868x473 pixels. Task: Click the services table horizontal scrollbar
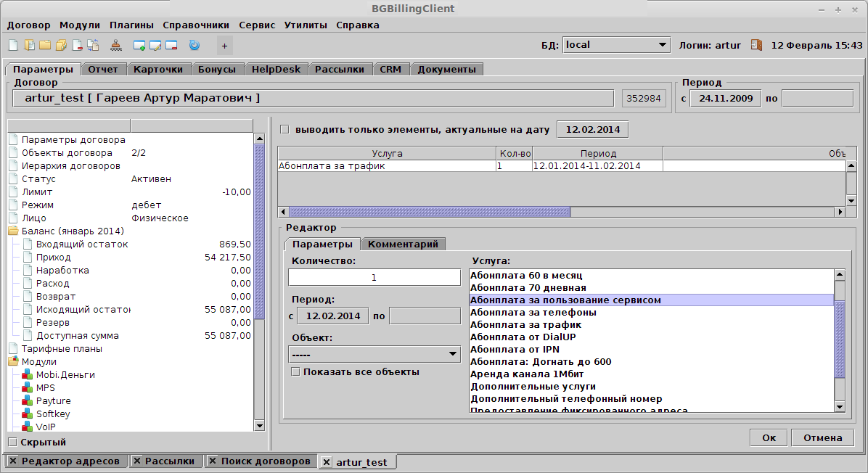click(x=430, y=212)
